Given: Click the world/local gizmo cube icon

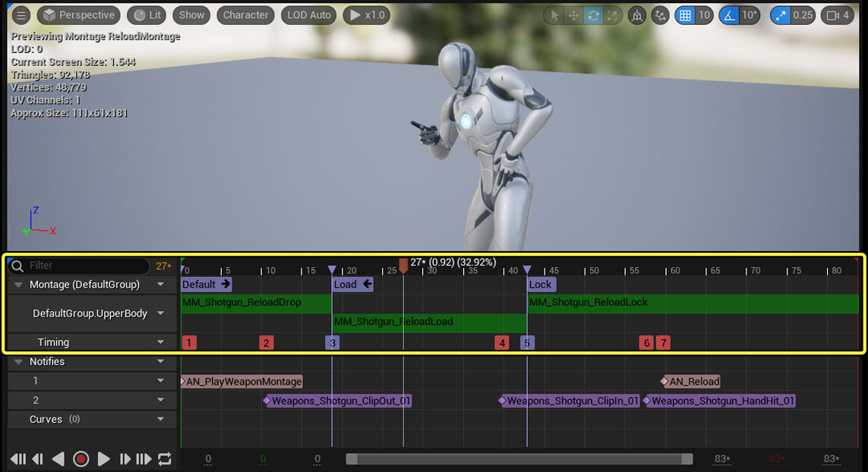Looking at the screenshot, I should point(636,15).
